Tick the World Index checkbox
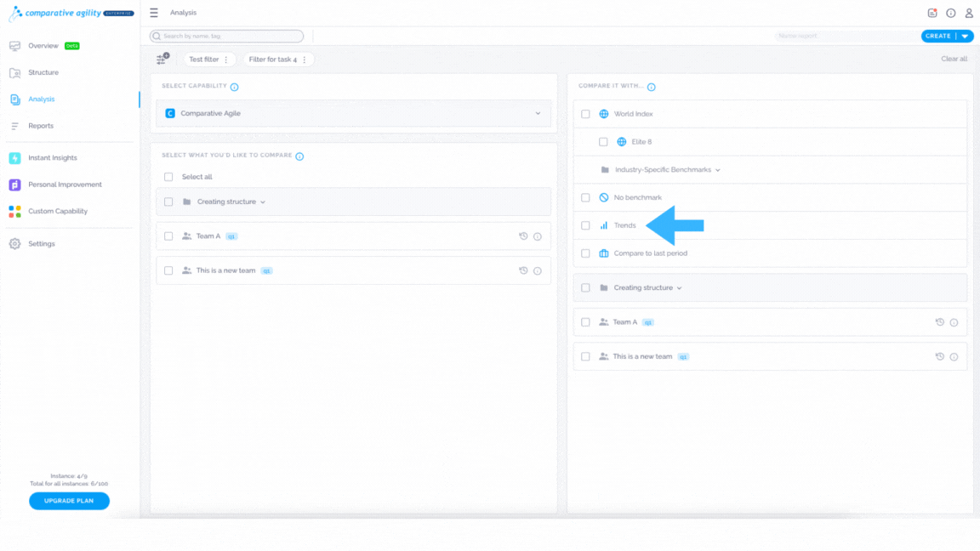This screenshot has width=980, height=551. click(x=585, y=114)
